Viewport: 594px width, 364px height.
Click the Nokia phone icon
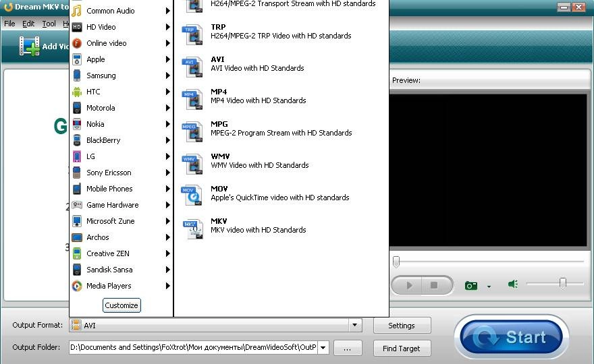[x=77, y=124]
